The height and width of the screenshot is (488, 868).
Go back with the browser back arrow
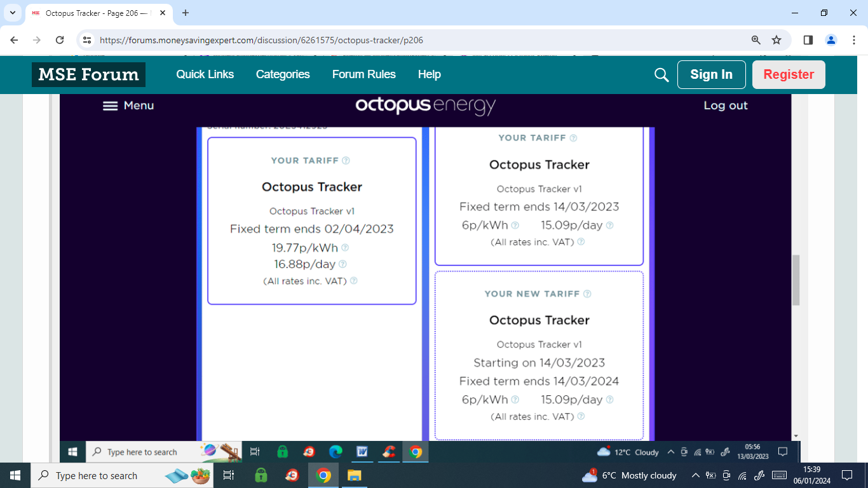tap(14, 40)
